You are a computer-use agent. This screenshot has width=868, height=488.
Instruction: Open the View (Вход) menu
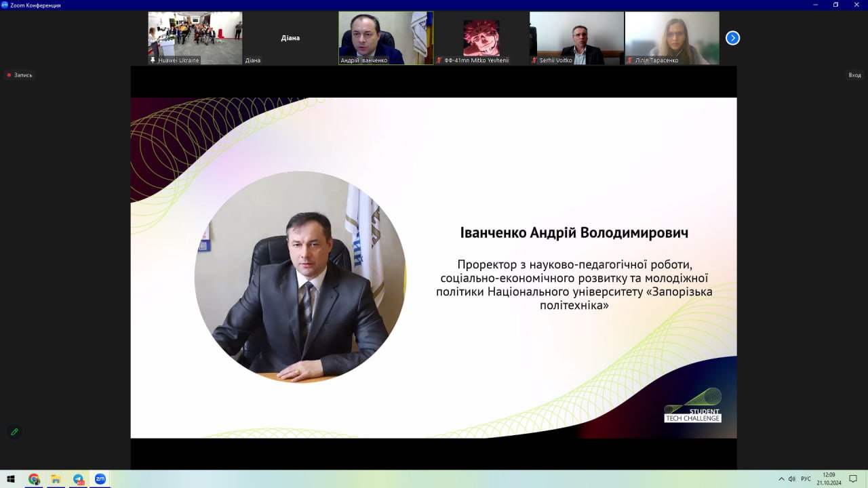point(854,75)
